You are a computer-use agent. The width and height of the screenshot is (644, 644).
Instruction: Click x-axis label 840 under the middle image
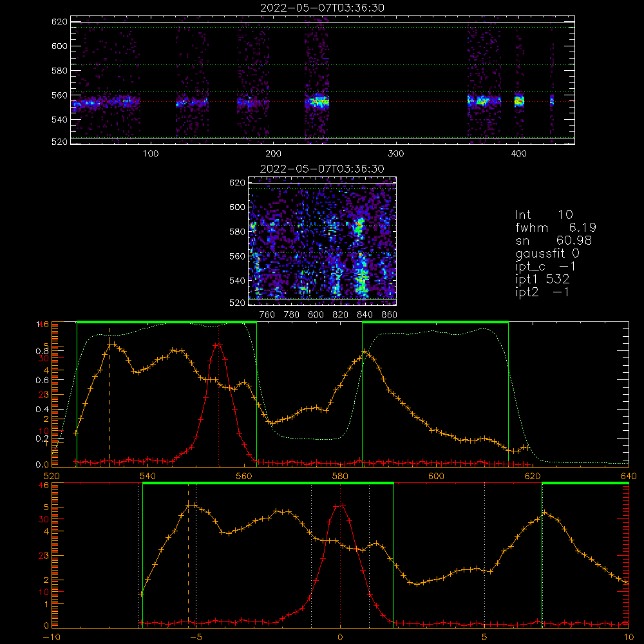365,315
